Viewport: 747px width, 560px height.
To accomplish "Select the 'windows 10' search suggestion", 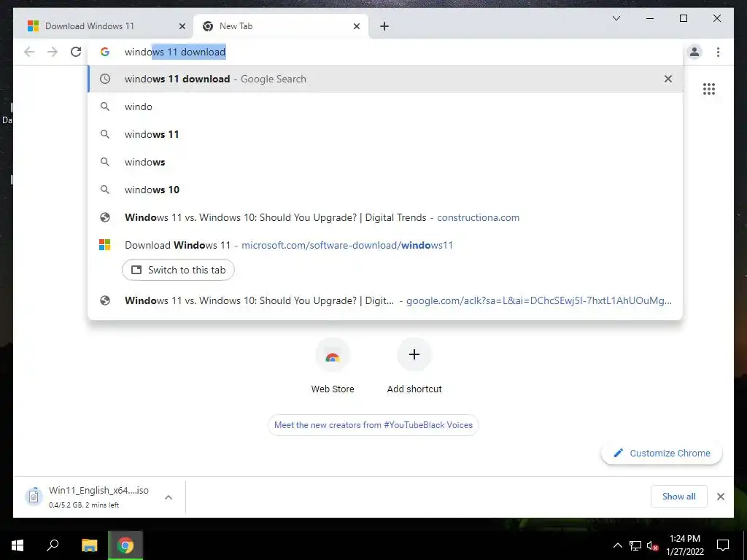I will tap(385, 190).
